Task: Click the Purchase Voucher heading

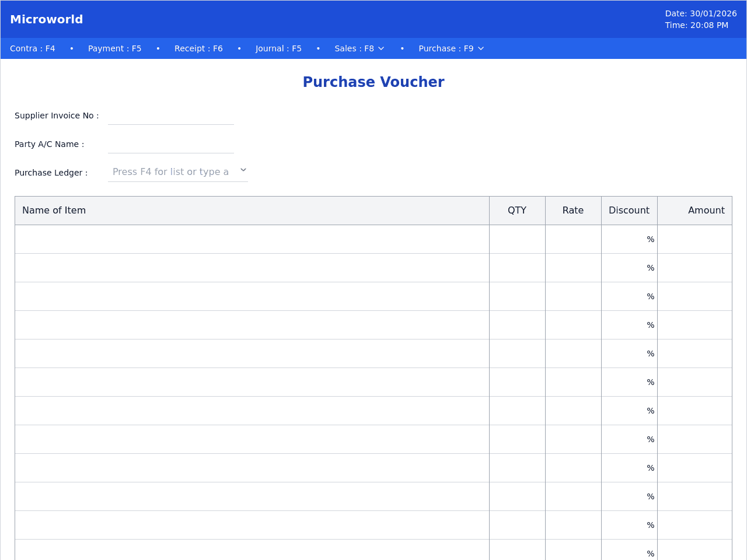Action: 373,82
